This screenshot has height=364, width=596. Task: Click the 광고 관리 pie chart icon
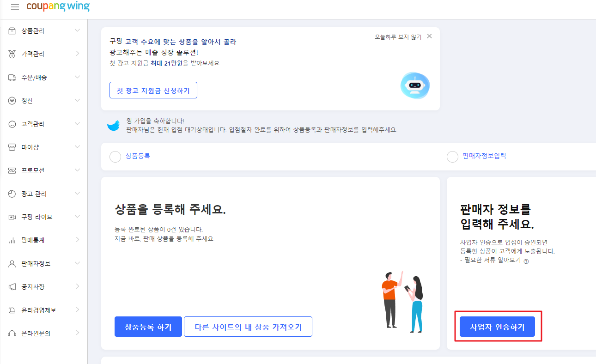(12, 194)
